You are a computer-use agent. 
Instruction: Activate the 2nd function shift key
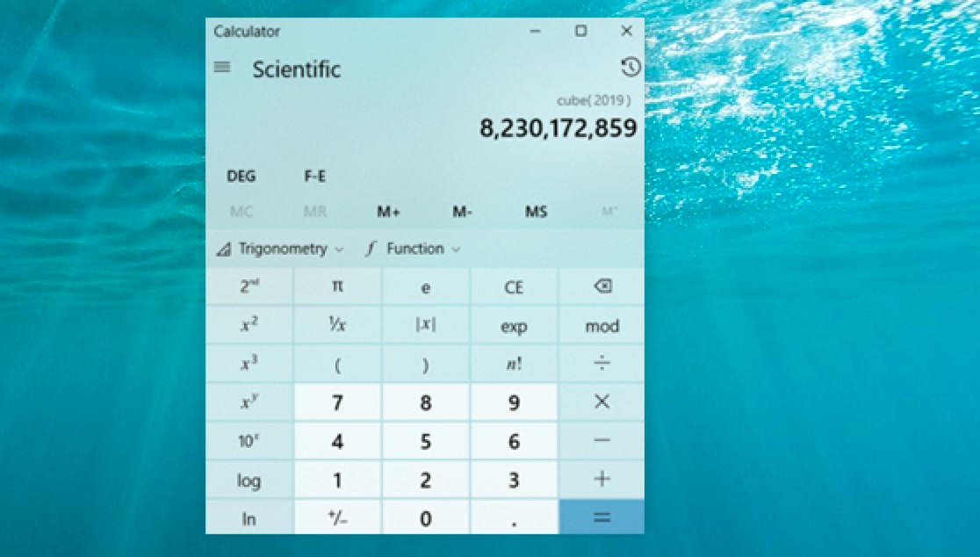click(249, 286)
